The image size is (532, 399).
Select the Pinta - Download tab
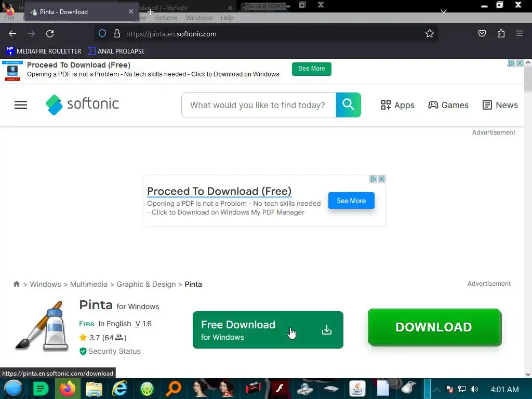pos(82,11)
